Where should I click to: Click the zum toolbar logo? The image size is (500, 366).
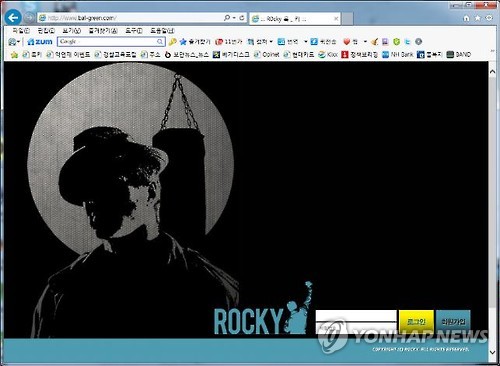(40, 42)
